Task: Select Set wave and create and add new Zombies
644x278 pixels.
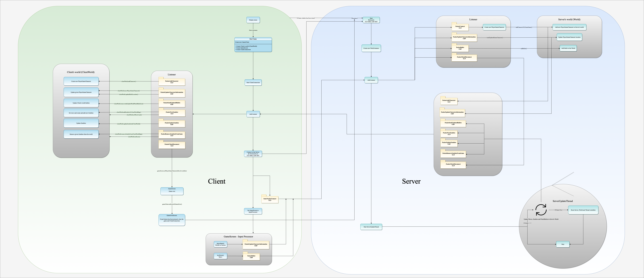Action: (x=81, y=113)
